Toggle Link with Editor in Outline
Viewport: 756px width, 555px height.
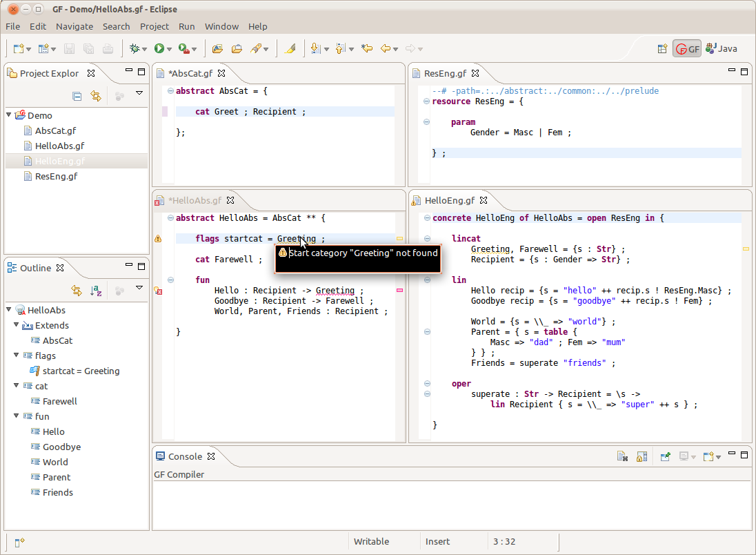(77, 291)
